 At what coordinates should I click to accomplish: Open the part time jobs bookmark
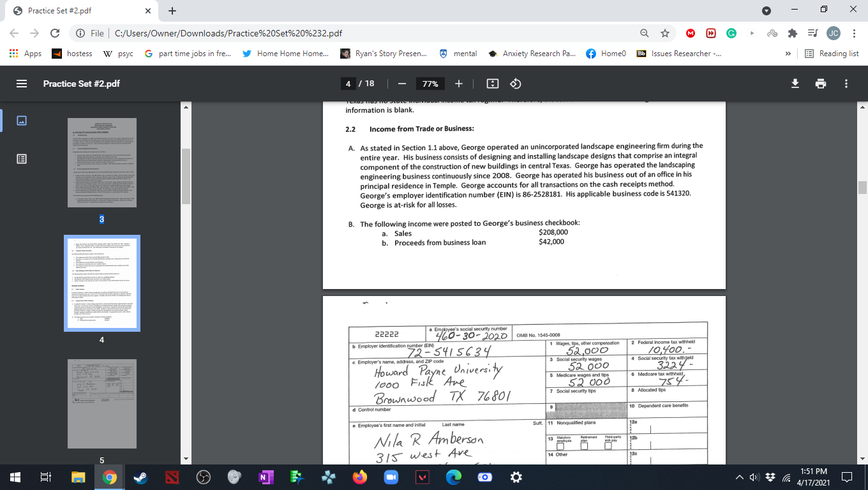pos(188,54)
